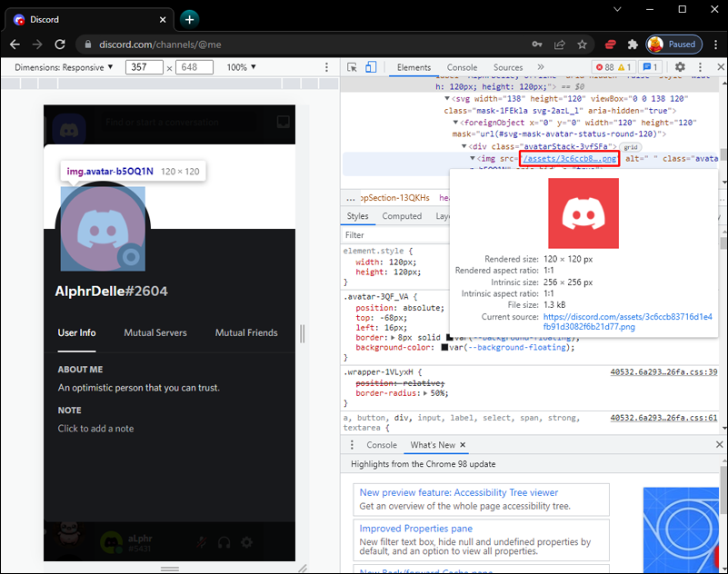Collapse the img element node
728x574 pixels.
pyautogui.click(x=473, y=158)
